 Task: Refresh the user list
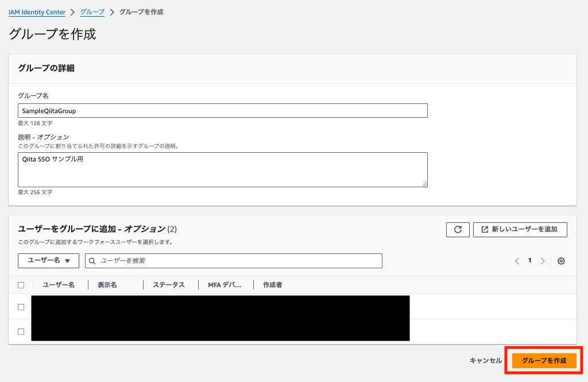(458, 229)
